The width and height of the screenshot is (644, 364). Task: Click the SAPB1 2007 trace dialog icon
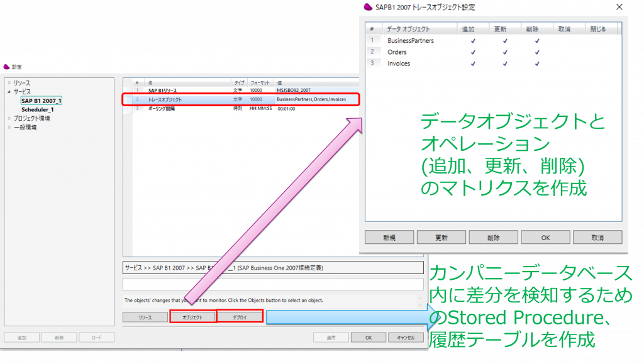369,7
